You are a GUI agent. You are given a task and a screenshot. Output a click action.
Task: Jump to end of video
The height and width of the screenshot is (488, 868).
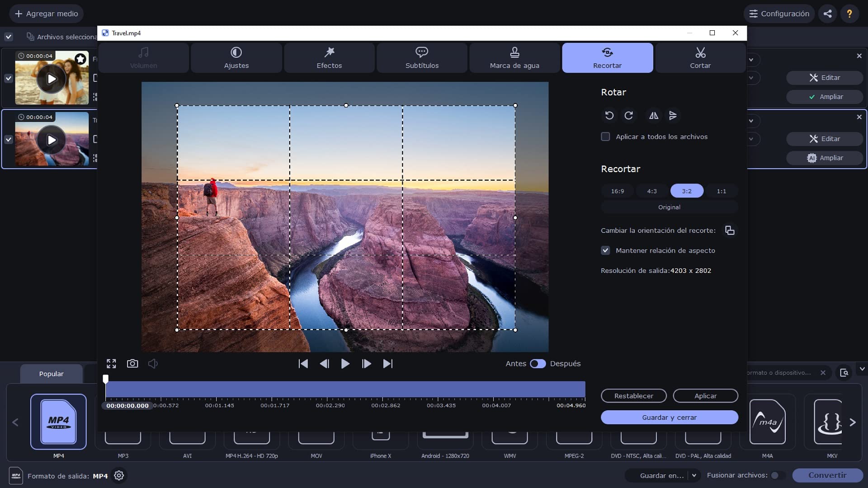coord(387,364)
